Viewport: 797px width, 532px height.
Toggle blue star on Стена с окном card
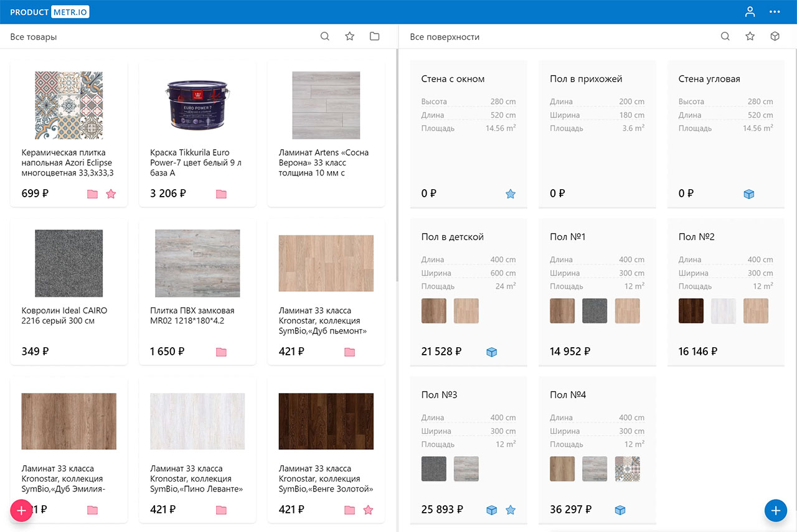point(511,194)
